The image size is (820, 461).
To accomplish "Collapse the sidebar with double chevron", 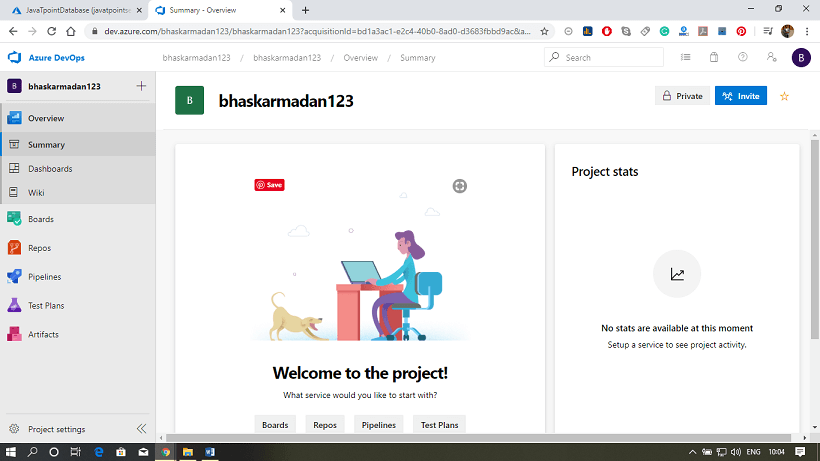I will [x=141, y=429].
